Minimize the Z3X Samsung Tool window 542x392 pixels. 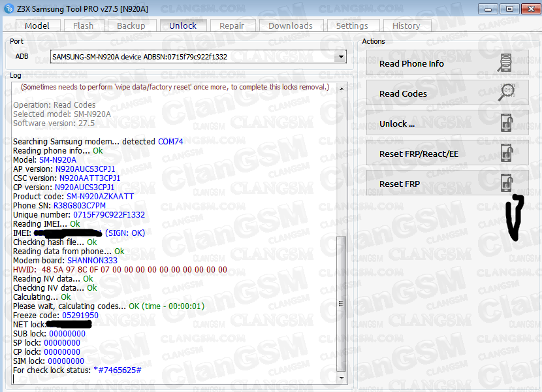point(488,8)
